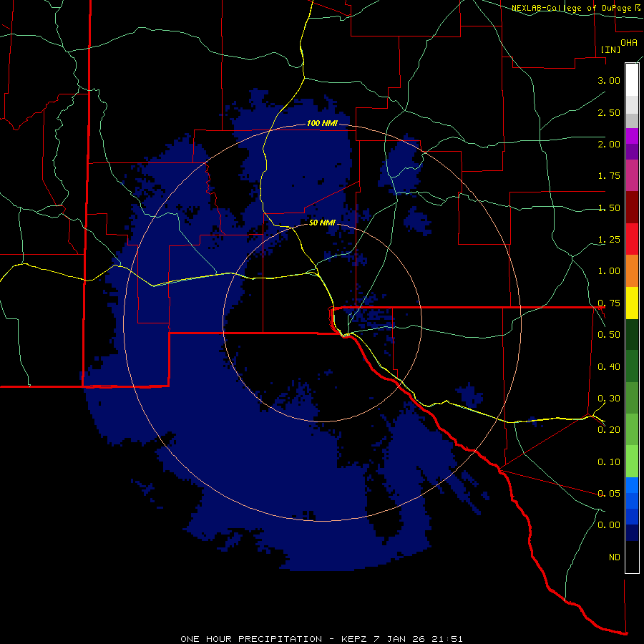
Task: Select the navy swatch beside 0.00
Action: tap(632, 533)
